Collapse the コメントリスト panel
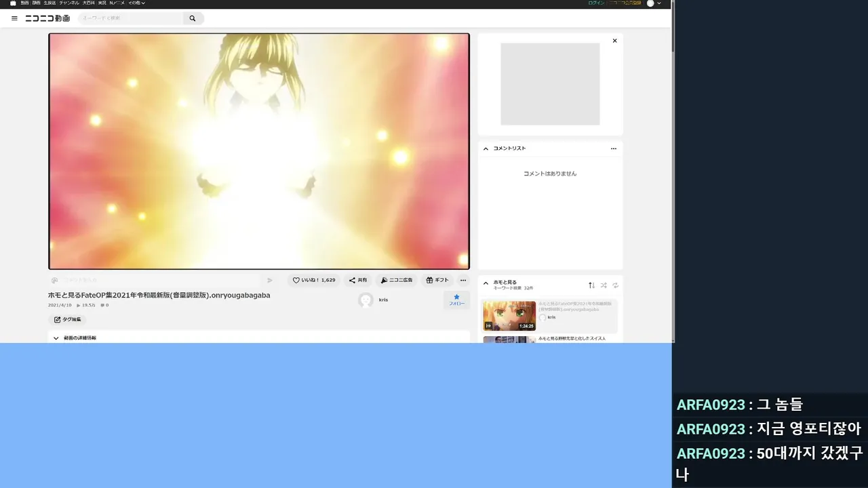The width and height of the screenshot is (868, 488). point(486,148)
